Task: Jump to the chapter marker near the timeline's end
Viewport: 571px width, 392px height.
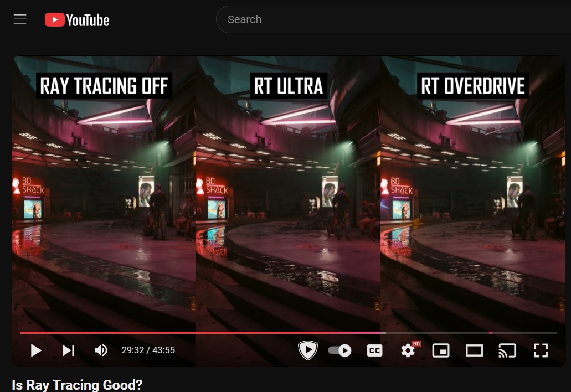Action: point(491,333)
